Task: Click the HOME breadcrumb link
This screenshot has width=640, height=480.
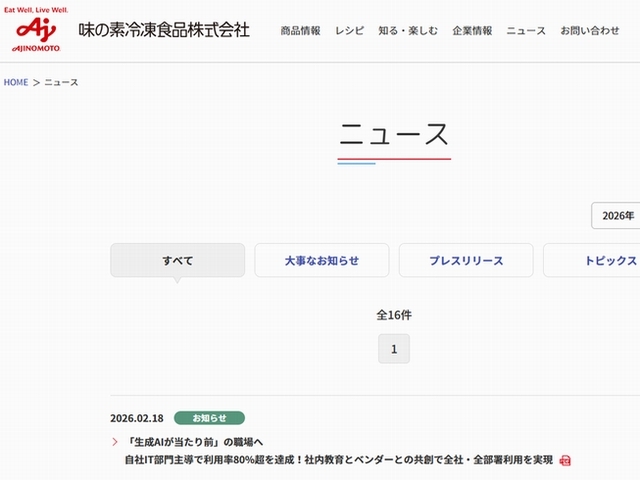Action: coord(16,82)
